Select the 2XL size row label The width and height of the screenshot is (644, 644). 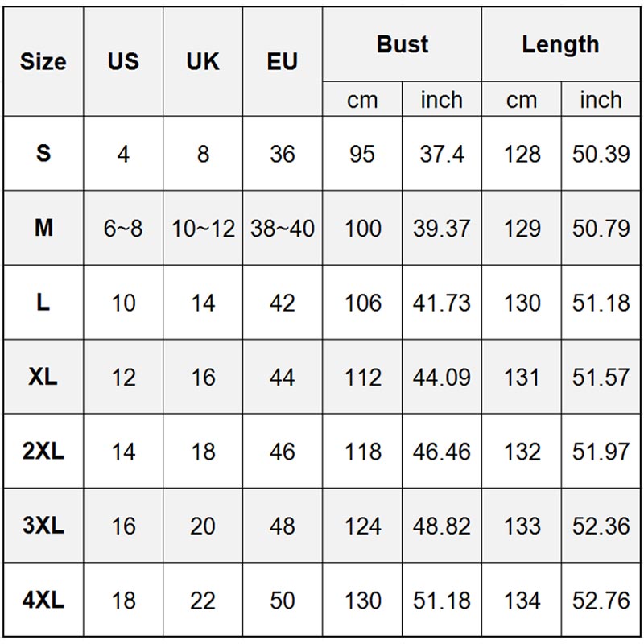pos(43,452)
